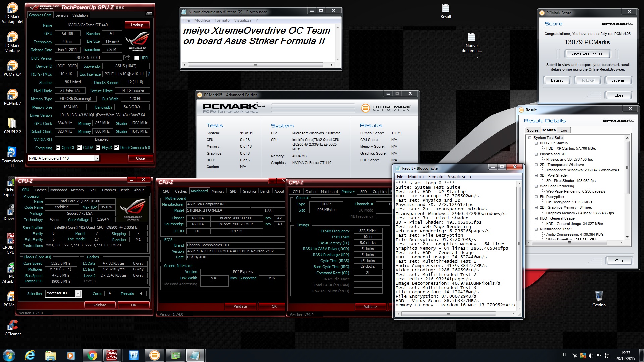Screen dimensions: 644x362
Task: Toggle OpenCL checkbox in GPU-Z
Action: (x=58, y=148)
